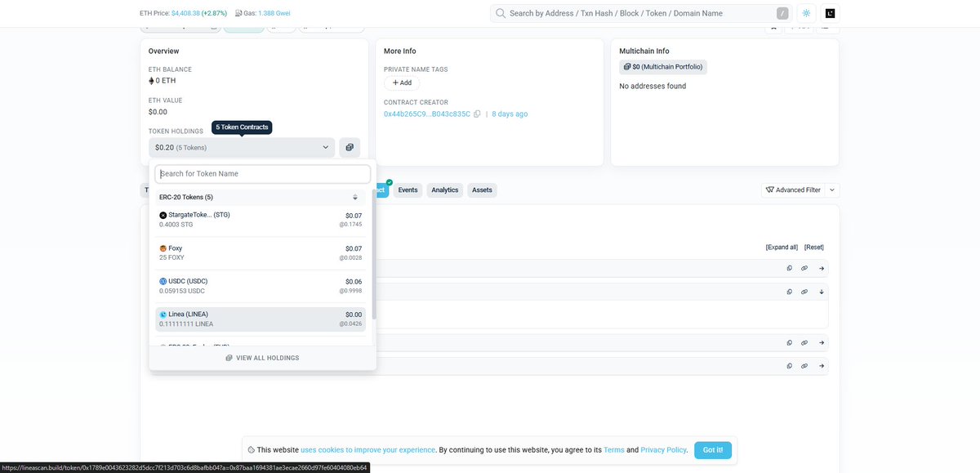Click the Foxy token logo icon
Viewport: 980px width, 473px height.
click(163, 248)
